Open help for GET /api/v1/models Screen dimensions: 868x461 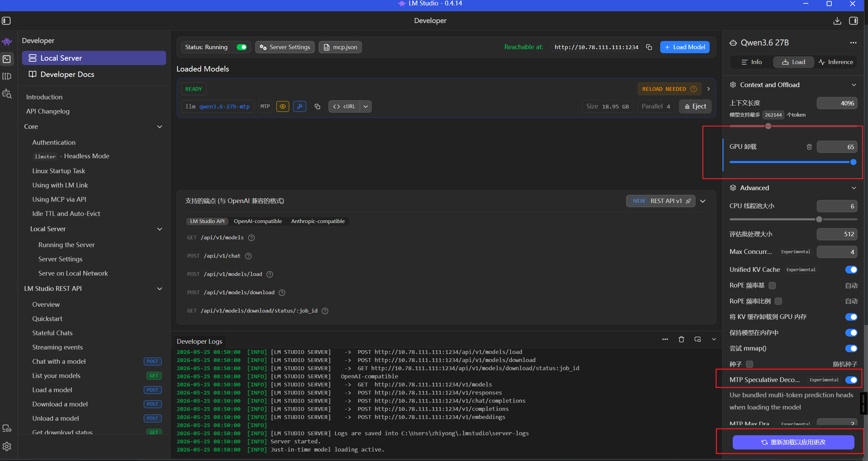pyautogui.click(x=251, y=238)
